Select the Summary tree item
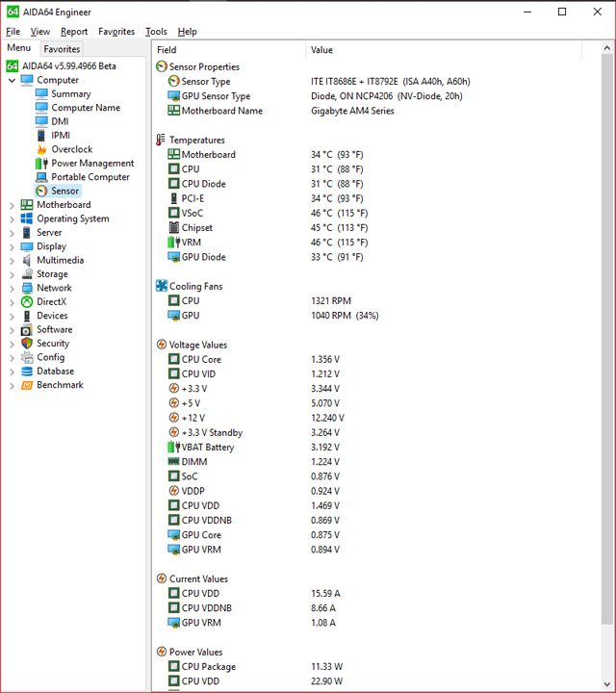Viewport: 616px width, 693px height. (71, 93)
